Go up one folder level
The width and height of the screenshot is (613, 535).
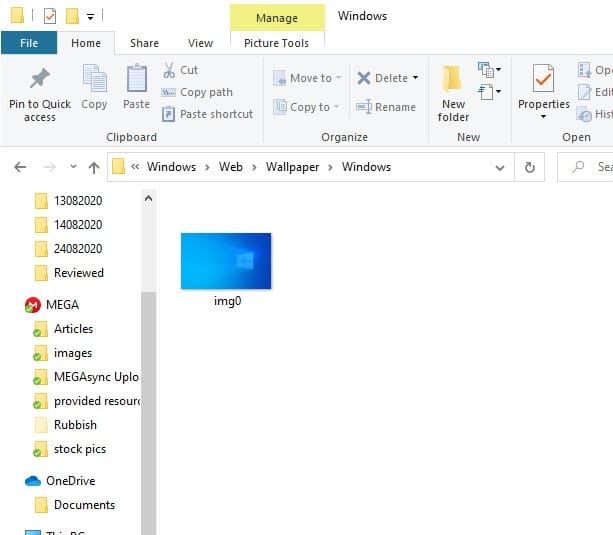[x=93, y=167]
